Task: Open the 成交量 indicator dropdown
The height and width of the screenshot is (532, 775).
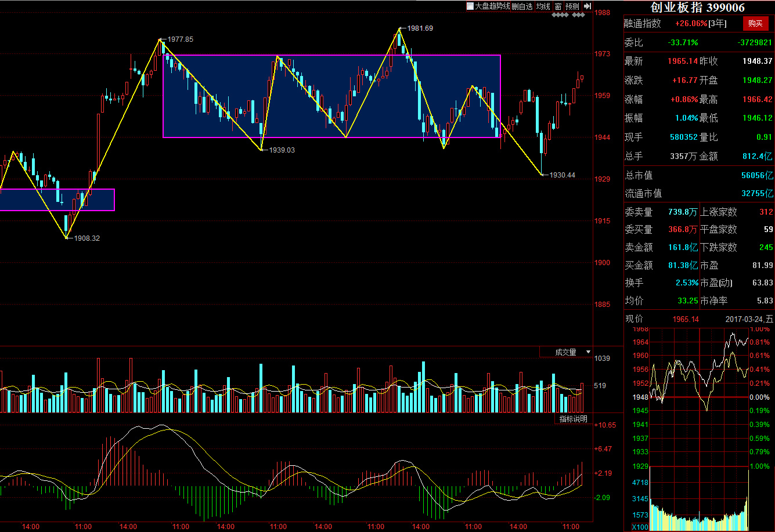Action: point(587,352)
